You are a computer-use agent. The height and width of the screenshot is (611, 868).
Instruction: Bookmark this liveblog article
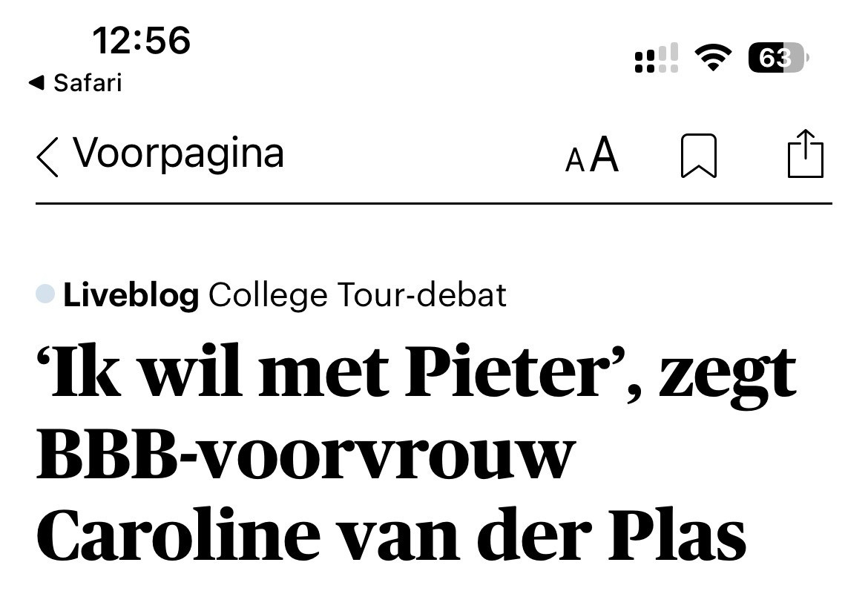(698, 156)
